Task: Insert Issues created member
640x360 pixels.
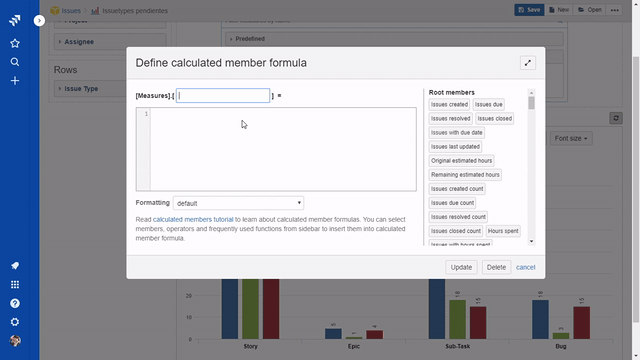Action: point(449,104)
